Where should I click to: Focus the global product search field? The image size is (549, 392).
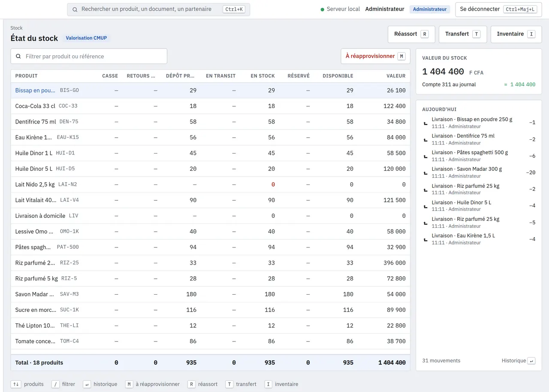[x=158, y=9]
